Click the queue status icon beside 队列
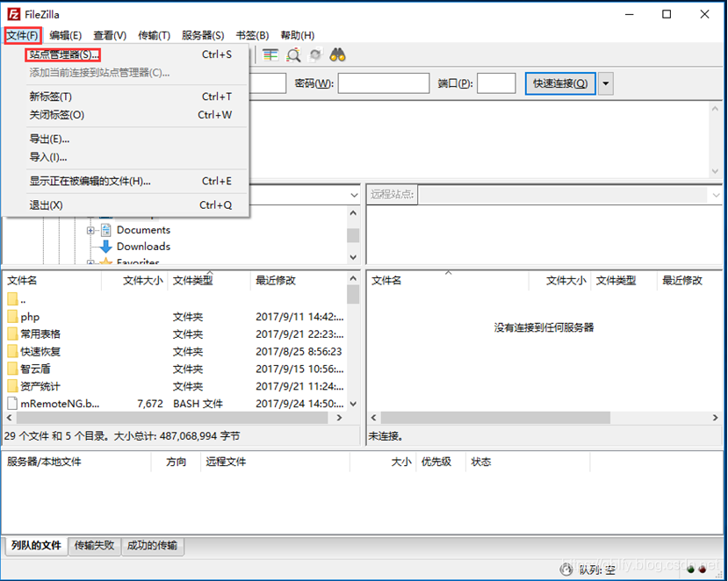This screenshot has height=581, width=728. tap(566, 570)
